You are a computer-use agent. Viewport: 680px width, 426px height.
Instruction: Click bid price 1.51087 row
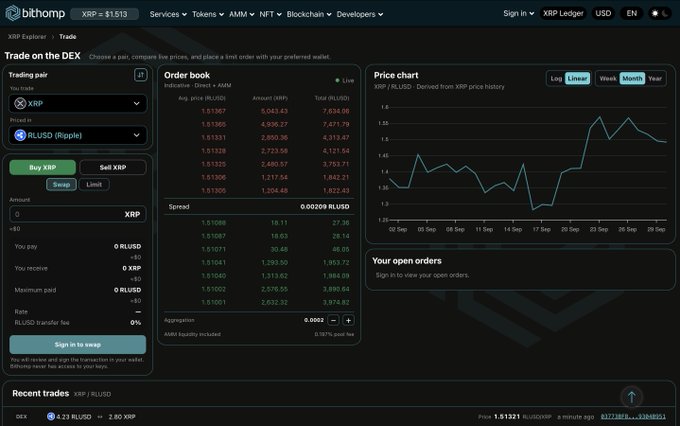tap(259, 236)
